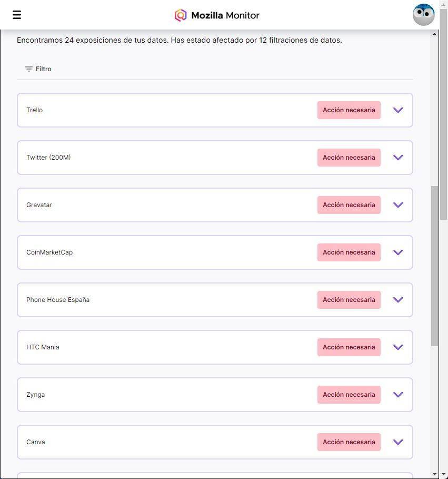Click the Acción necesaria badge on Zynga

click(x=349, y=394)
